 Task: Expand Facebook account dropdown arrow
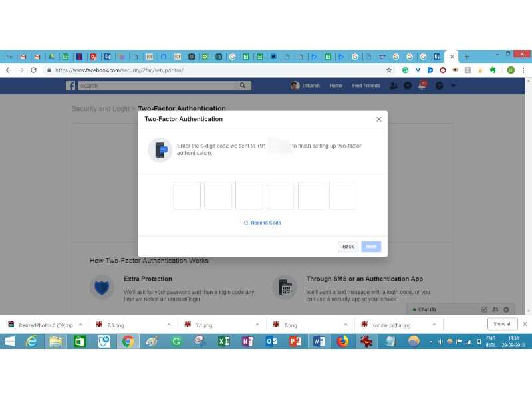453,86
